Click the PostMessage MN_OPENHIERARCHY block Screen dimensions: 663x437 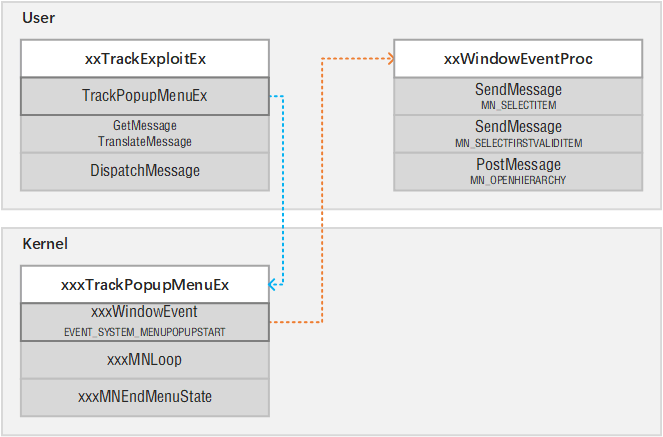pos(517,171)
